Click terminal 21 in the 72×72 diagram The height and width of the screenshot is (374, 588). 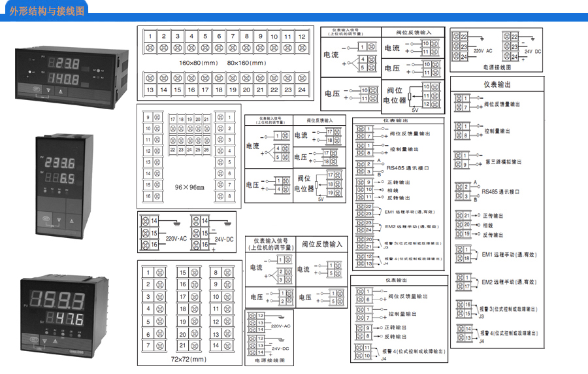pos(183,345)
